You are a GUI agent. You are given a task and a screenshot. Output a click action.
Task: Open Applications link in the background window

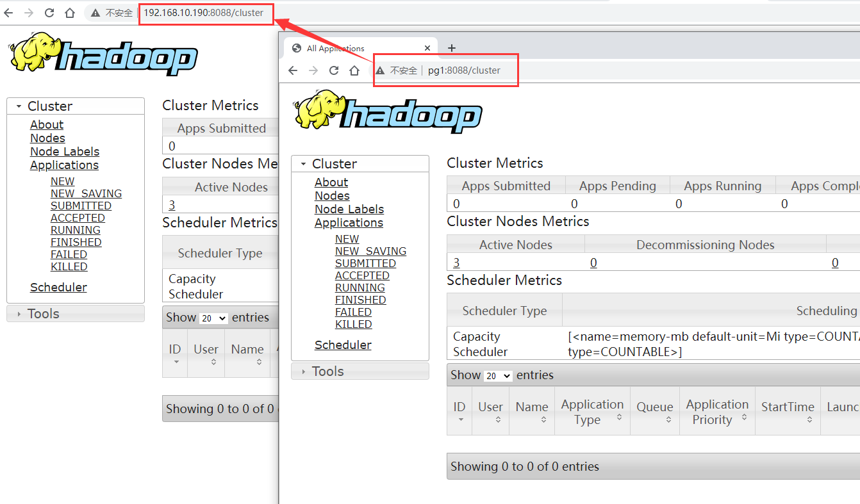(64, 165)
